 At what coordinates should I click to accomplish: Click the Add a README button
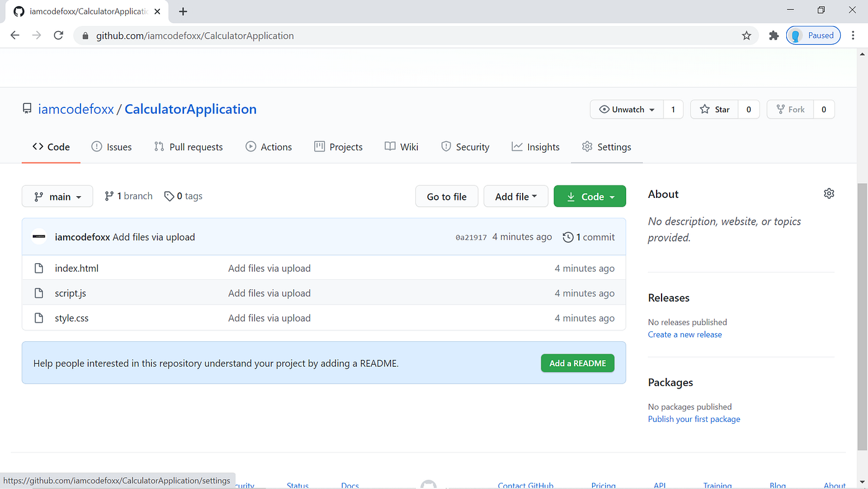pos(577,363)
